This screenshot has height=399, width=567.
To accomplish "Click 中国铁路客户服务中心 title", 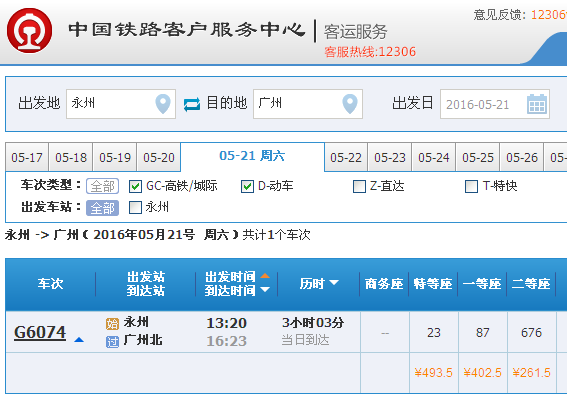I will (187, 30).
